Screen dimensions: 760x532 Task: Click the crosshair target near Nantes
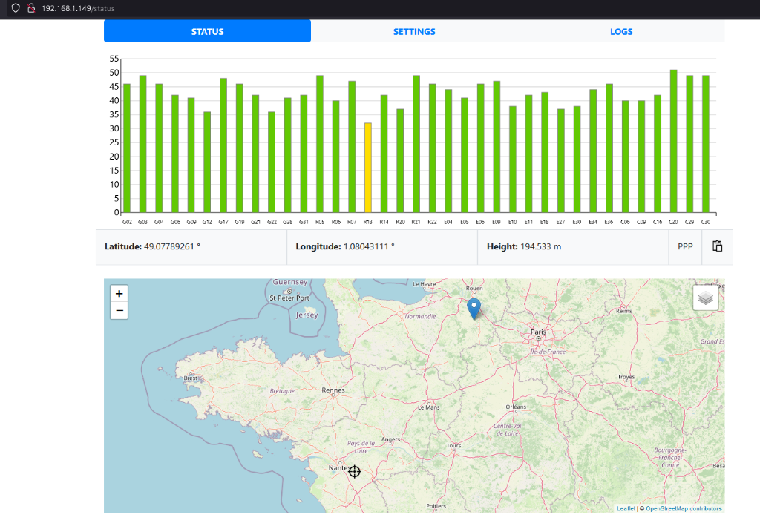point(355,471)
